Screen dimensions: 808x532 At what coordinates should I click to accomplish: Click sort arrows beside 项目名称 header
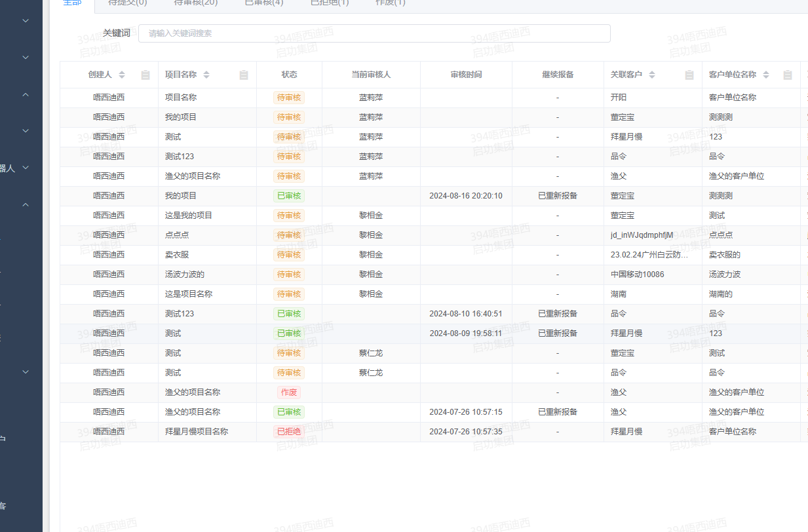tap(206, 75)
